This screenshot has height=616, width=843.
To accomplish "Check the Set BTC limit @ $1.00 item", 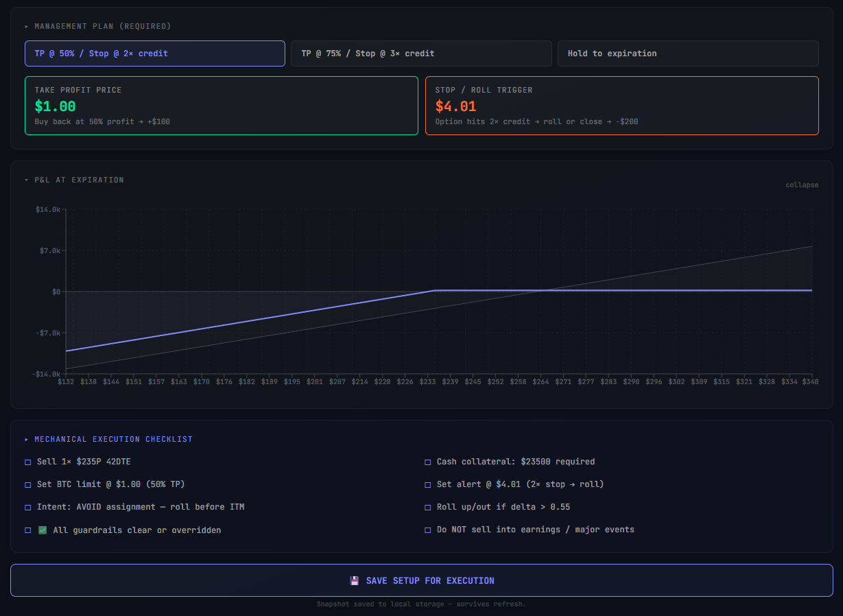I will tap(27, 484).
